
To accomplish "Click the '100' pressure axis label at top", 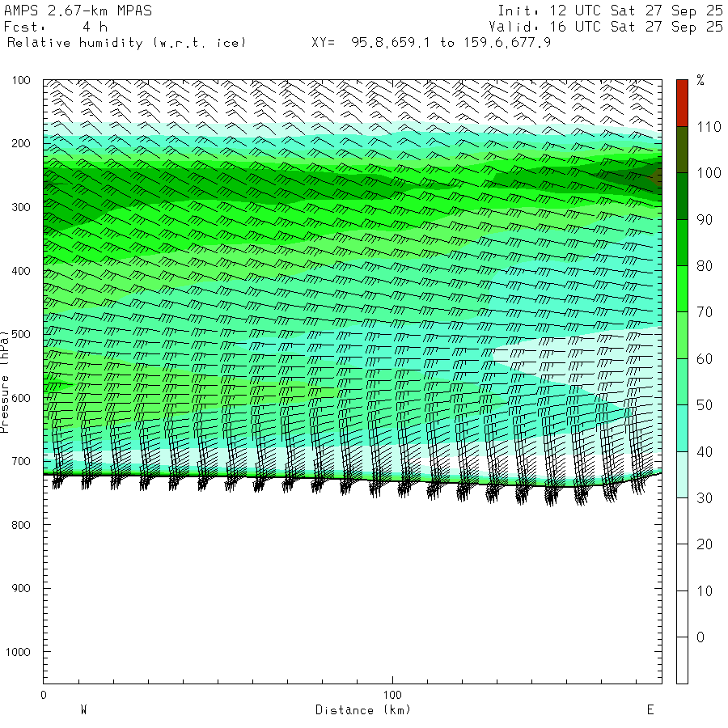I will point(21,80).
